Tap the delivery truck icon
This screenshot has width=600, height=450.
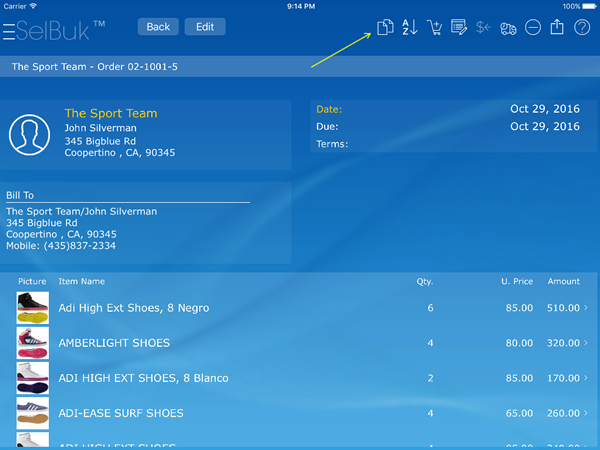508,27
